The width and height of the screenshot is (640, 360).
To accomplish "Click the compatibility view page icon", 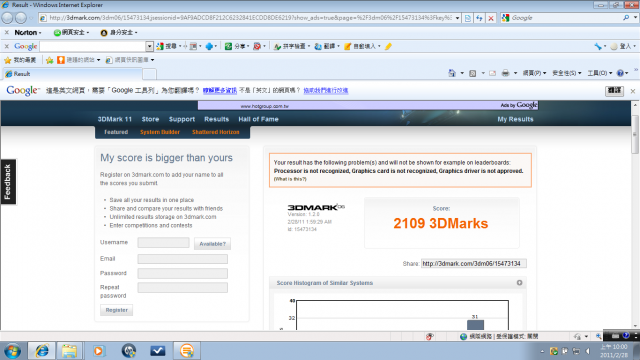I will click(468, 18).
